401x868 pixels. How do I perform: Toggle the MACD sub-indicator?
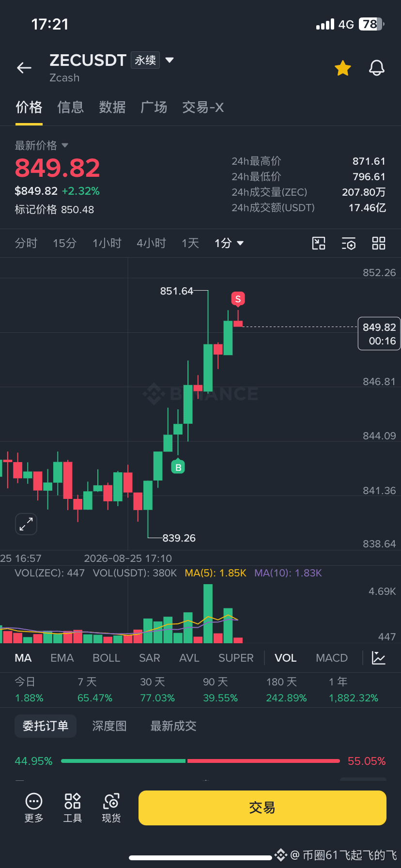332,658
